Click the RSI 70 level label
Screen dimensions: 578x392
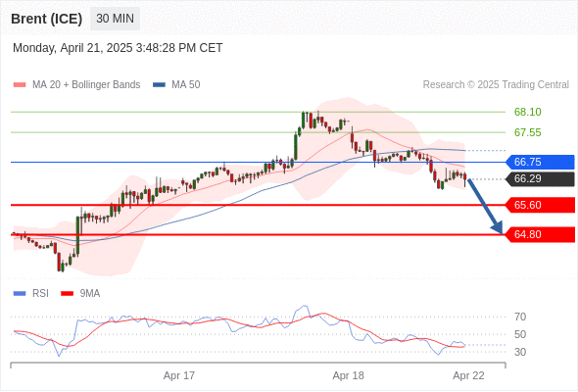520,317
